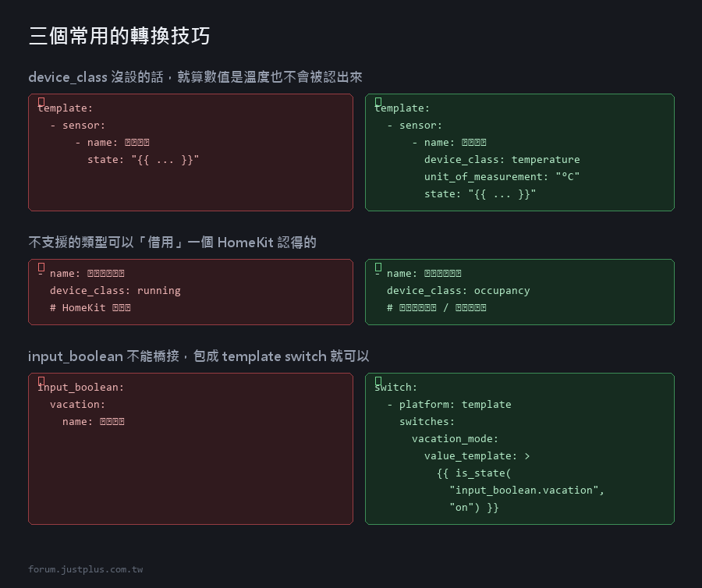Click the "input_boolean.vacation" string line
This screenshot has height=588, width=702.
coord(526,491)
